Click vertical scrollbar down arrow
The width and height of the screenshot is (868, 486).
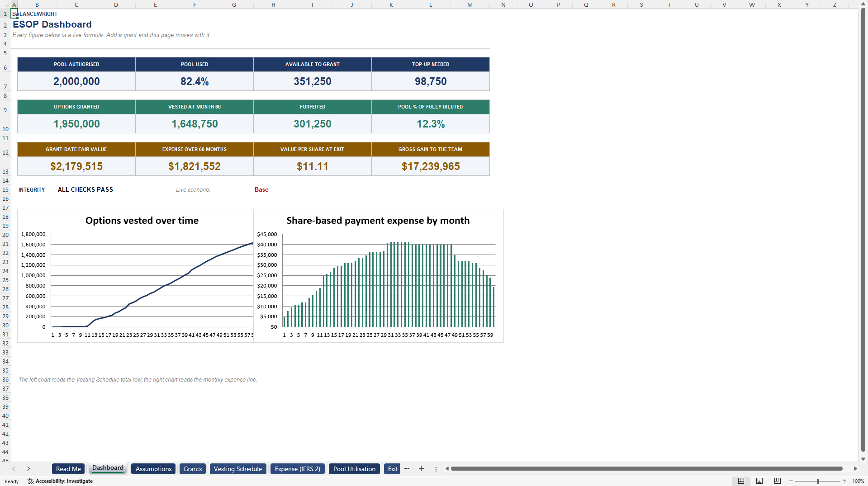click(x=863, y=459)
